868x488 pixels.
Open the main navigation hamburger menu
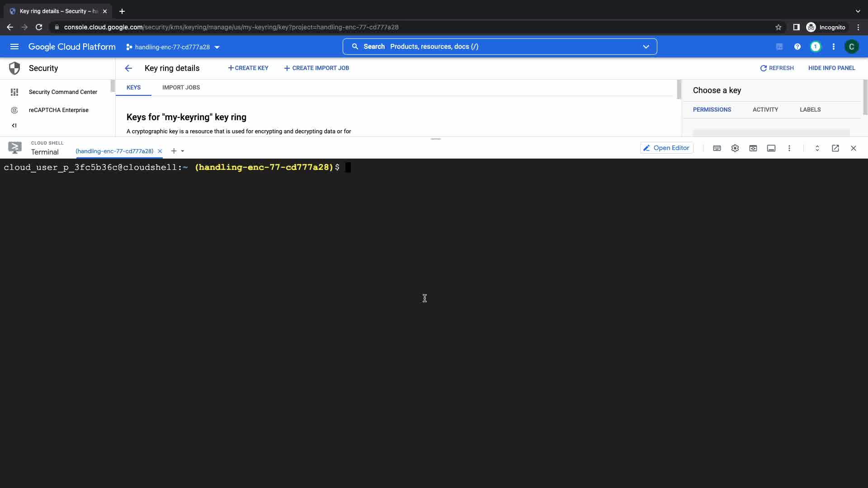(14, 47)
